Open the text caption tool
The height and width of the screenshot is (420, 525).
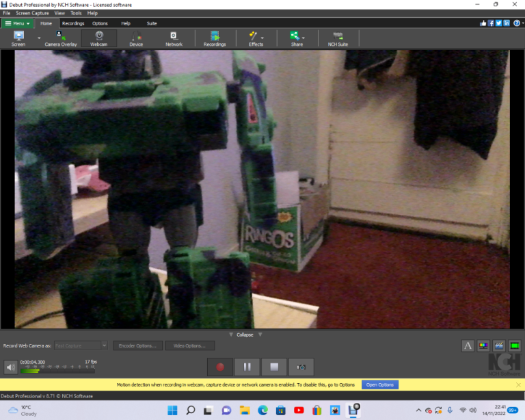tap(468, 345)
